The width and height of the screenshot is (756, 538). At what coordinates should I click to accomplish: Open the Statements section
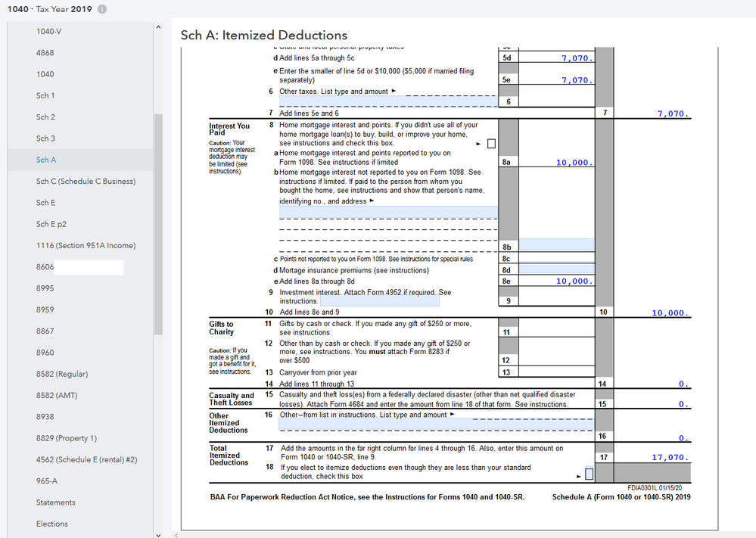click(55, 502)
